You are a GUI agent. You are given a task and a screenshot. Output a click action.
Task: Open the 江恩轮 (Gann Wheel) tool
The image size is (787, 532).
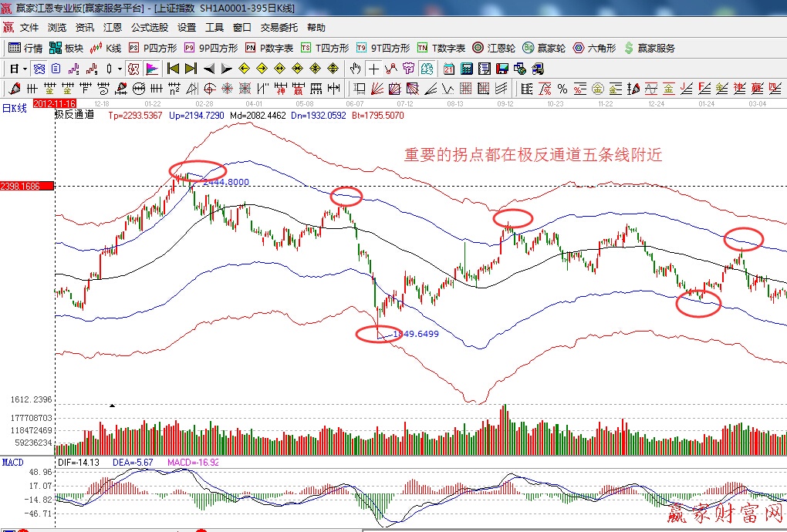pos(497,48)
